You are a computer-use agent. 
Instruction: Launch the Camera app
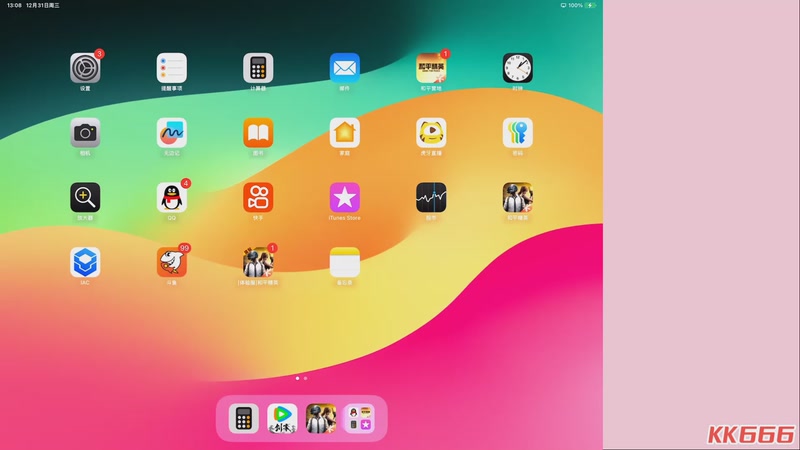tap(85, 133)
